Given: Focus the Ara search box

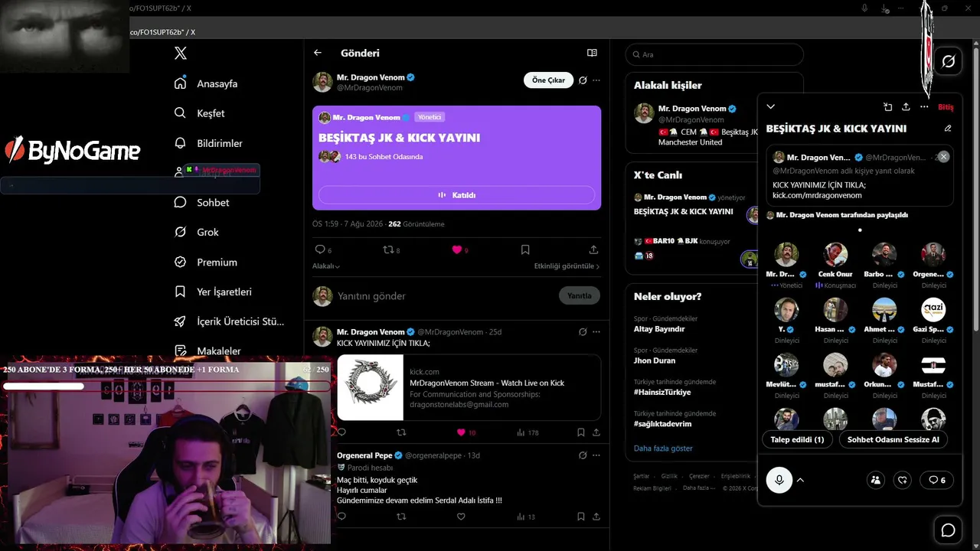Looking at the screenshot, I should coord(714,55).
